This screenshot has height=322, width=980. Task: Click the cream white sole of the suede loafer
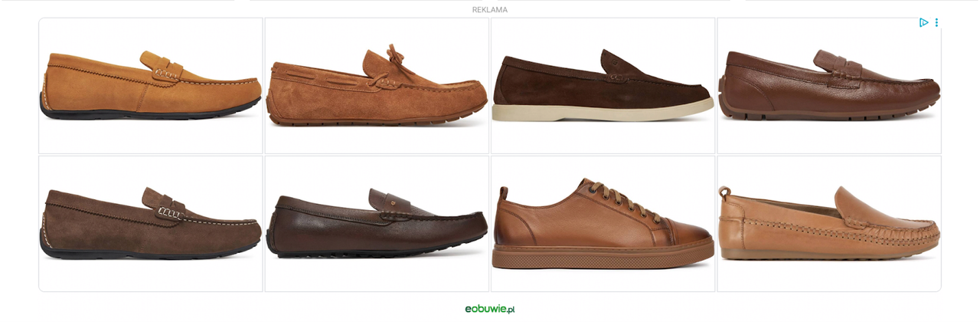[603, 112]
